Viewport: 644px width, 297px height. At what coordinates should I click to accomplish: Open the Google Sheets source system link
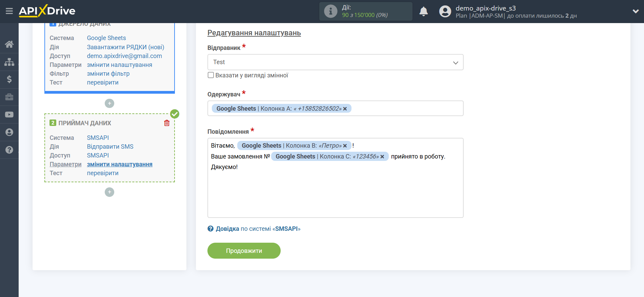click(106, 38)
